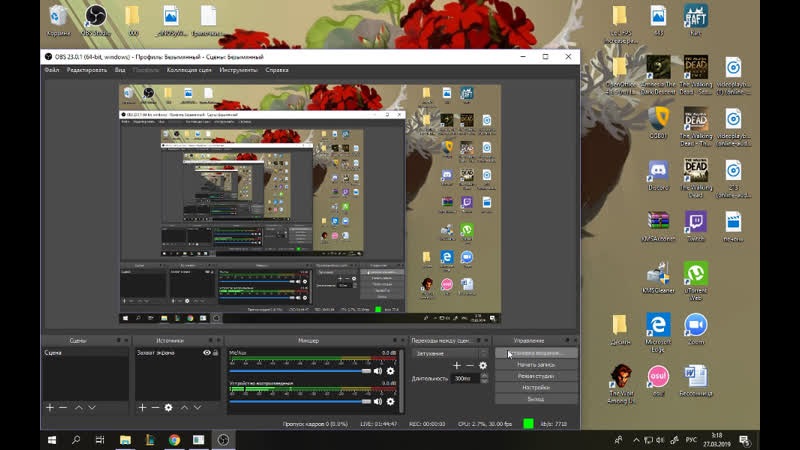Screen dimensions: 800x450
Task: Open the Raft game desktop icon
Action: point(695,20)
